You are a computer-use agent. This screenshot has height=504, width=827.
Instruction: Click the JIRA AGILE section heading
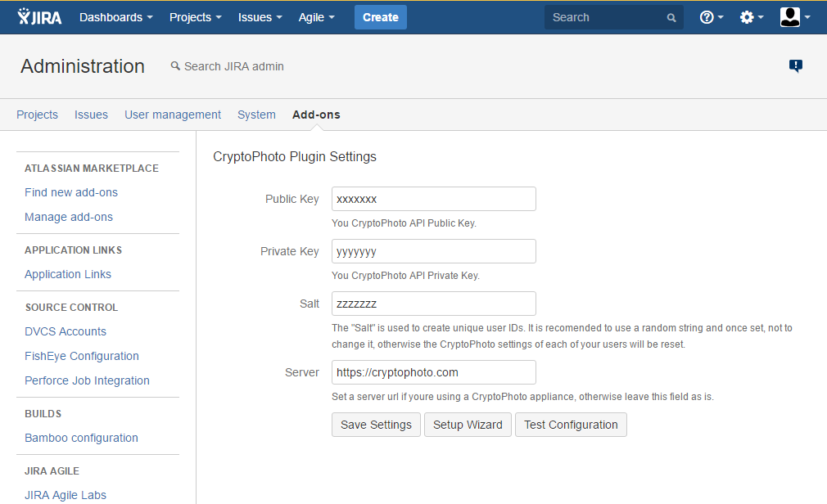coord(52,470)
